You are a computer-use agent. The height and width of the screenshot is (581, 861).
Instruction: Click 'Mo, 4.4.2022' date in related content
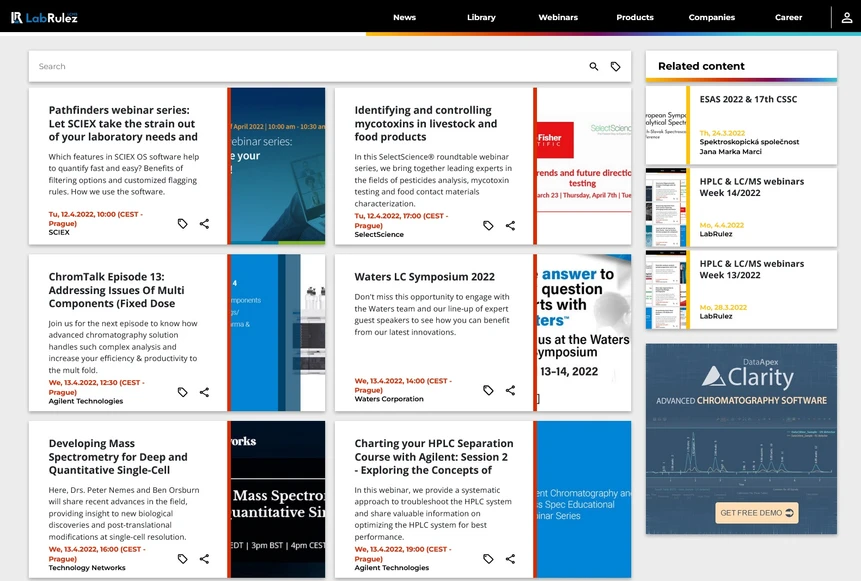[722, 225]
